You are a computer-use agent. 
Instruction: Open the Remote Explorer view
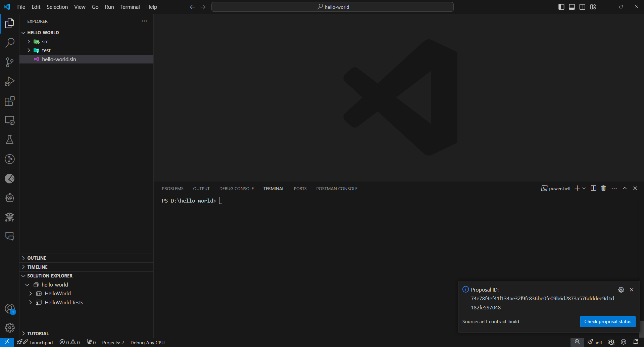coord(10,120)
